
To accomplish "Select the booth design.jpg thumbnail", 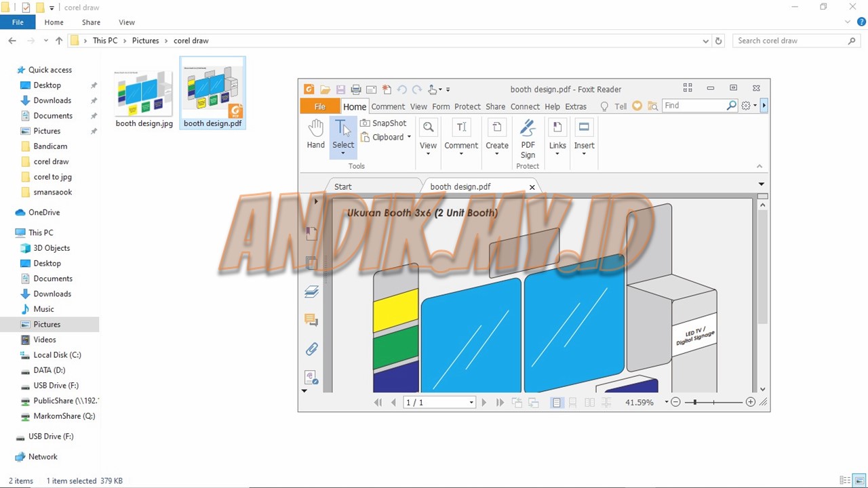I will pos(144,91).
